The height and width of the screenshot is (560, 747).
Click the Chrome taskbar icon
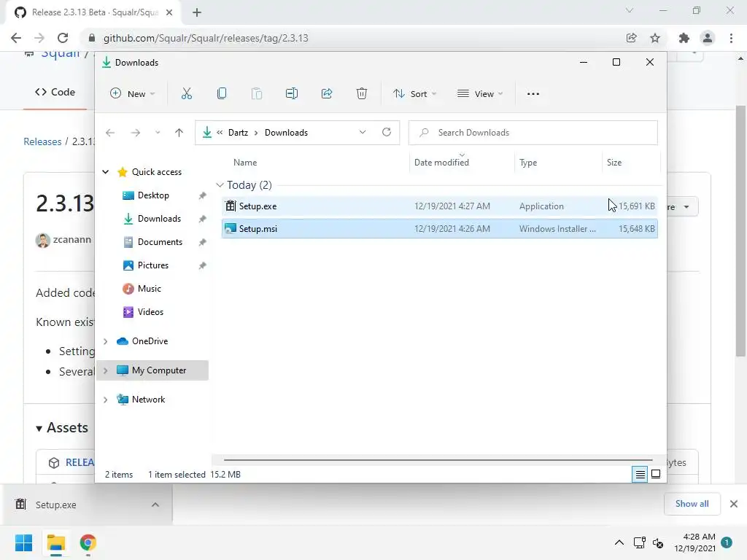click(x=88, y=542)
